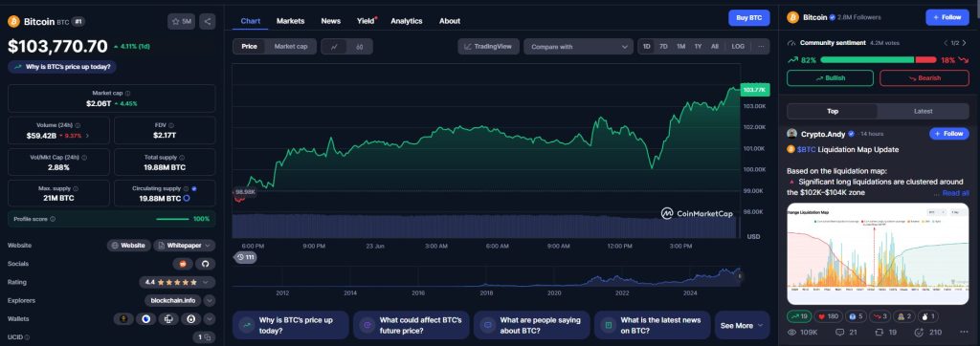Expand more Wallets options chevron

point(209,318)
